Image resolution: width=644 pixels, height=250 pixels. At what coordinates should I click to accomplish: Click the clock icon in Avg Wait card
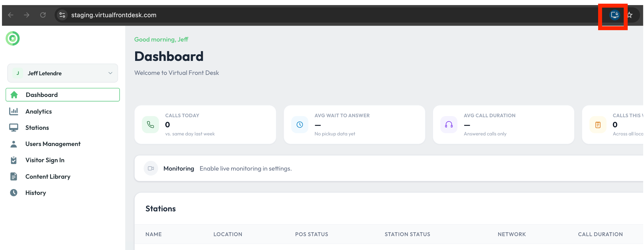(x=300, y=125)
